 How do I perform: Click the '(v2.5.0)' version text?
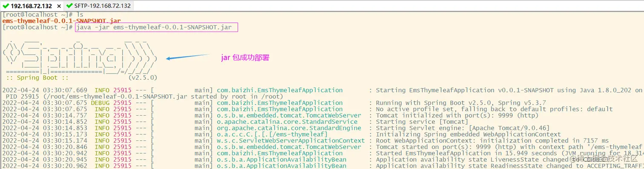coord(143,78)
